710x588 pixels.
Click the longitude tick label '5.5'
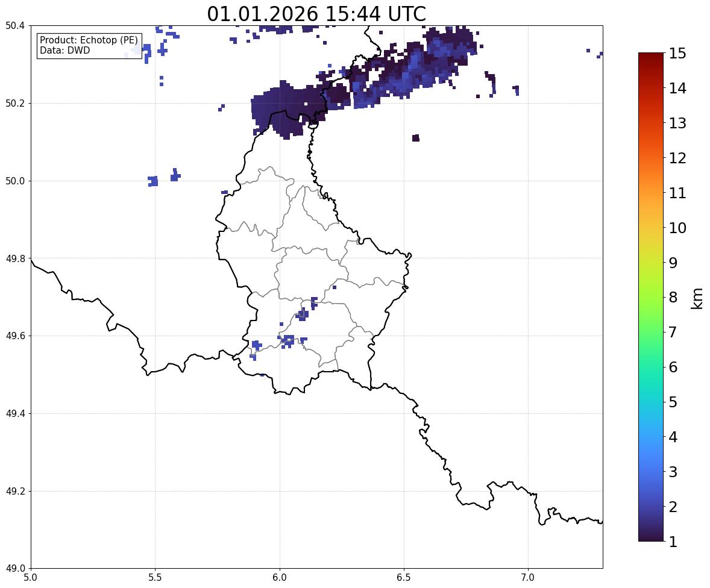155,578
